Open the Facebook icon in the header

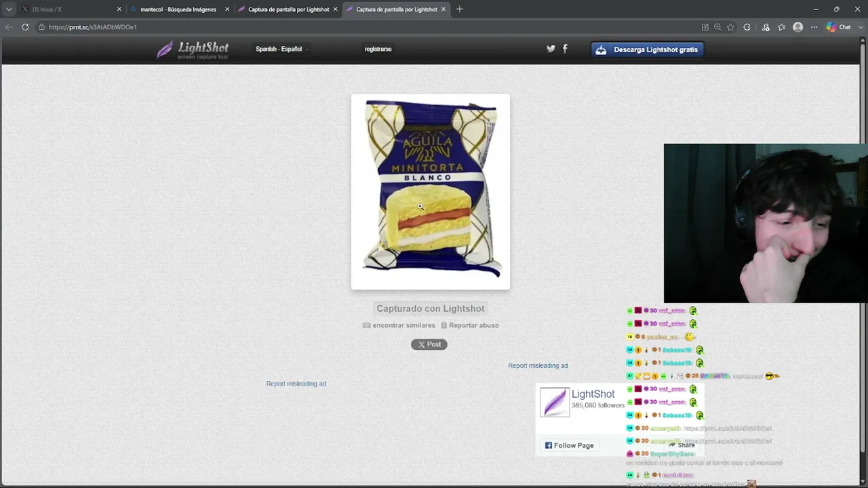[565, 49]
